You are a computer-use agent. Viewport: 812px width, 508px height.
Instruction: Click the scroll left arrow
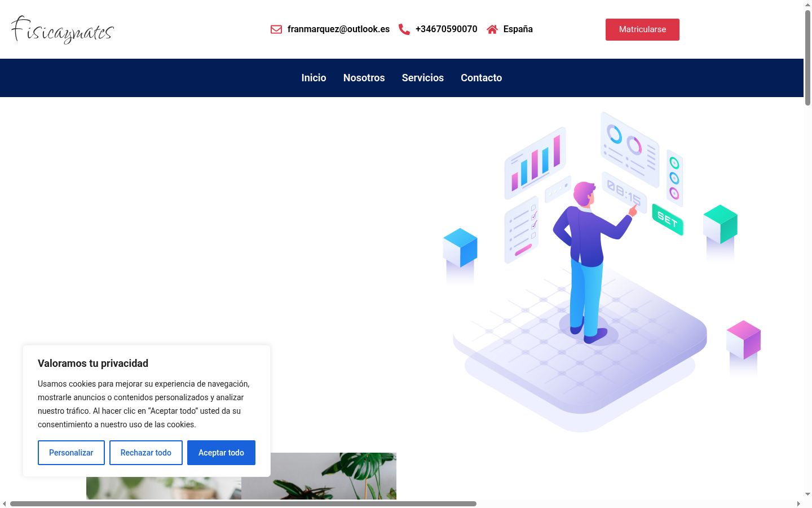coord(5,503)
